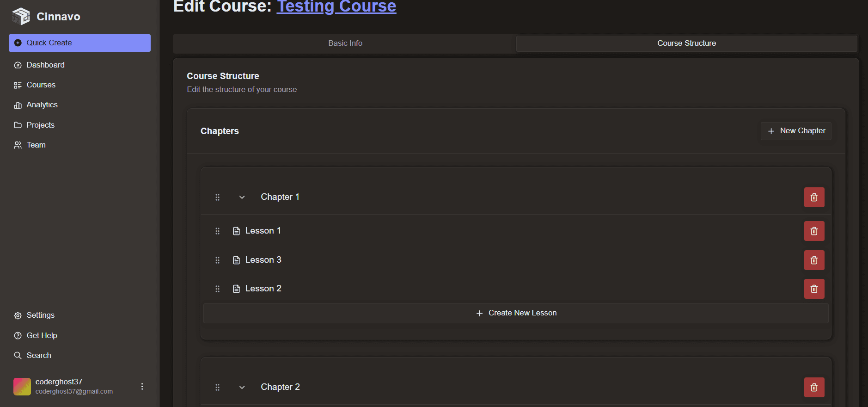Click the coderghost37 avatar thumbnail
The image size is (868, 407).
point(22,387)
